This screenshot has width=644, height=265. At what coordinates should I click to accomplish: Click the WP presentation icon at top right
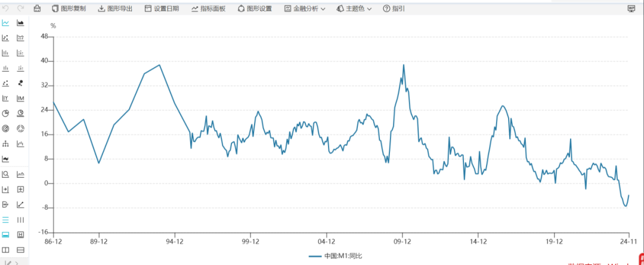click(x=631, y=8)
